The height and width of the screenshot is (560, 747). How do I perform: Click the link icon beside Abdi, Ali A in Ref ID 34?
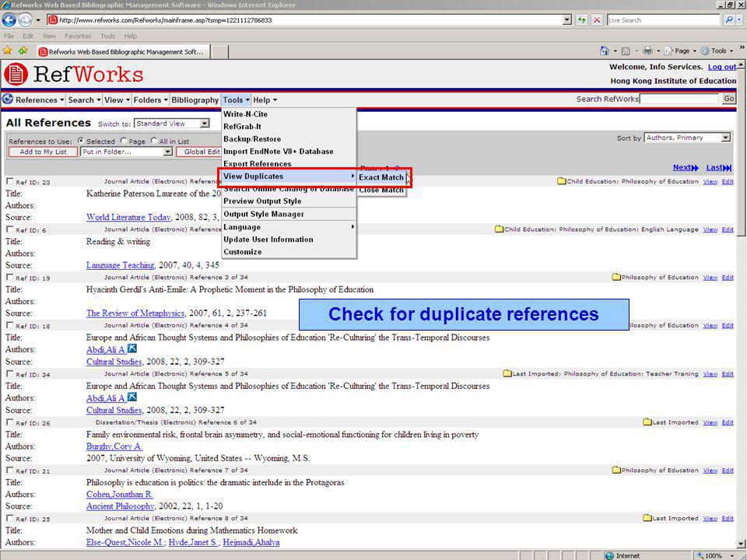(132, 397)
